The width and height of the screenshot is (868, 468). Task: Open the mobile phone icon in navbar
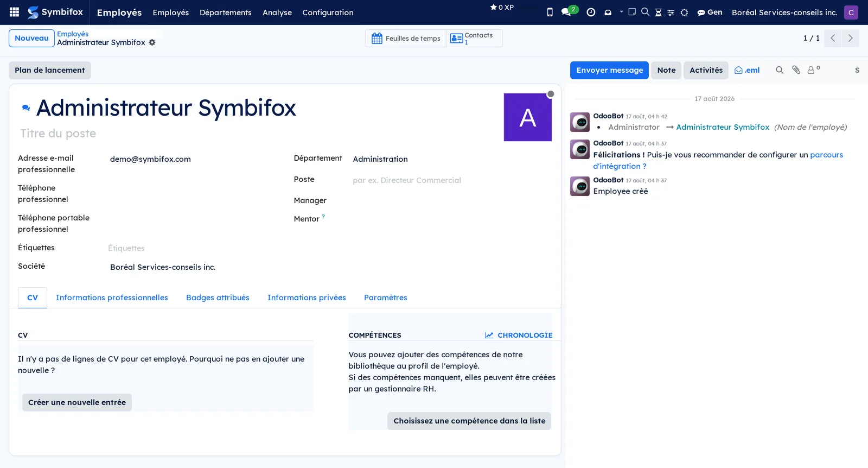(x=550, y=12)
